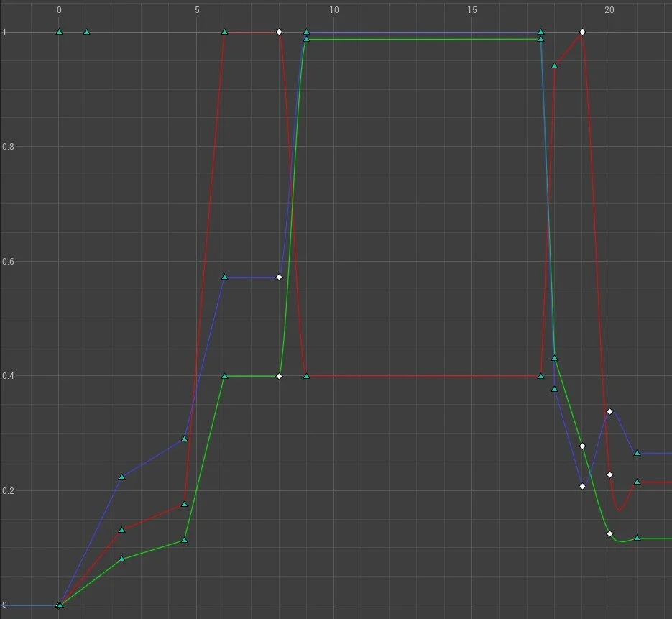Select blue curve key at time 17.5, value 1
Viewport: 672px width, 619px height.
pos(541,32)
